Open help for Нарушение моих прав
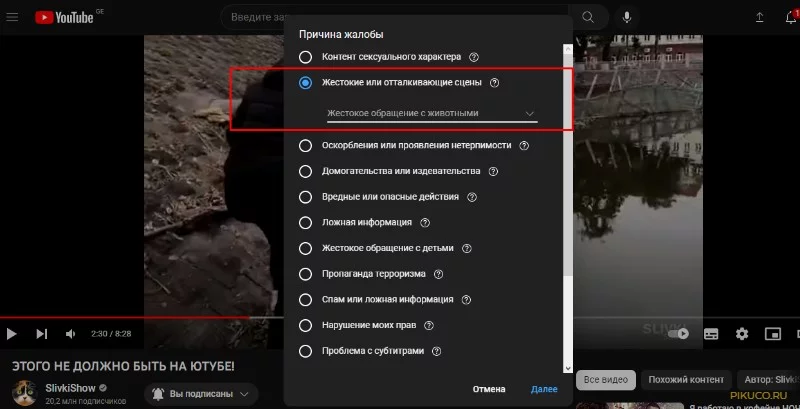800x409 pixels. point(429,325)
